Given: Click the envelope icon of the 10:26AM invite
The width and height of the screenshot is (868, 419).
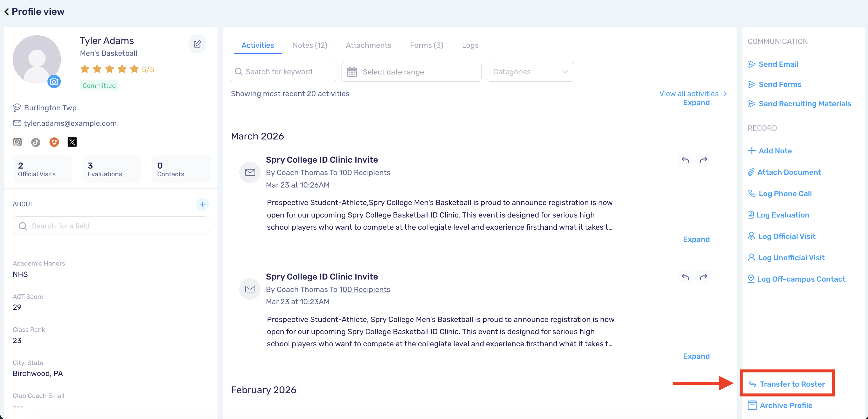Looking at the screenshot, I should click(250, 172).
